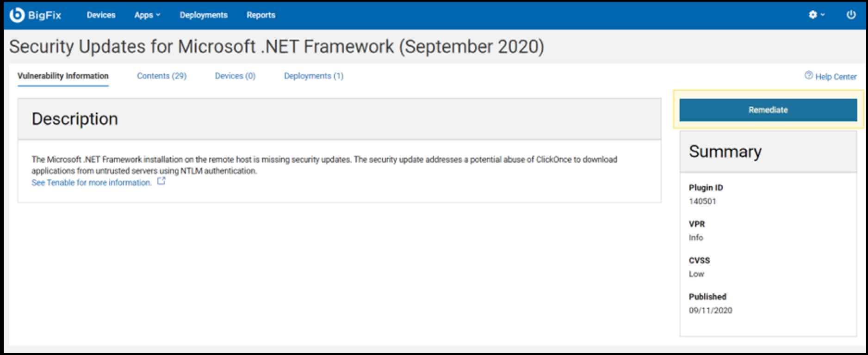868x355 pixels.
Task: Click the Help Center question mark icon
Action: click(x=808, y=75)
